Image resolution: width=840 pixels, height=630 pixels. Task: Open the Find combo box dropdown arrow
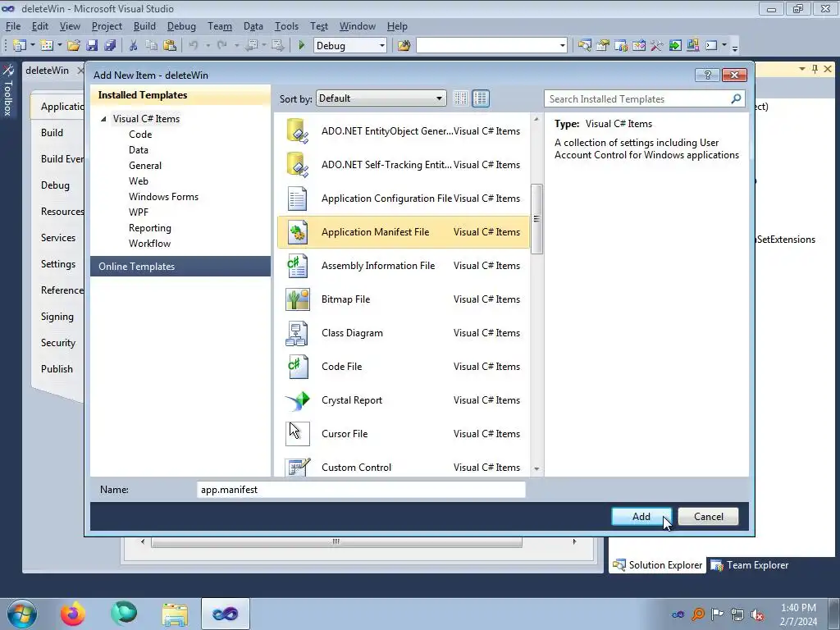coord(562,46)
